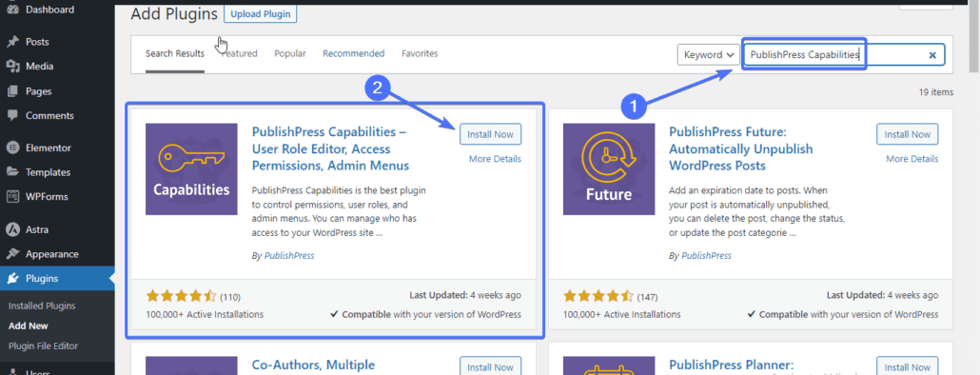Open PublishPress Future clock thumbnail

point(609,169)
